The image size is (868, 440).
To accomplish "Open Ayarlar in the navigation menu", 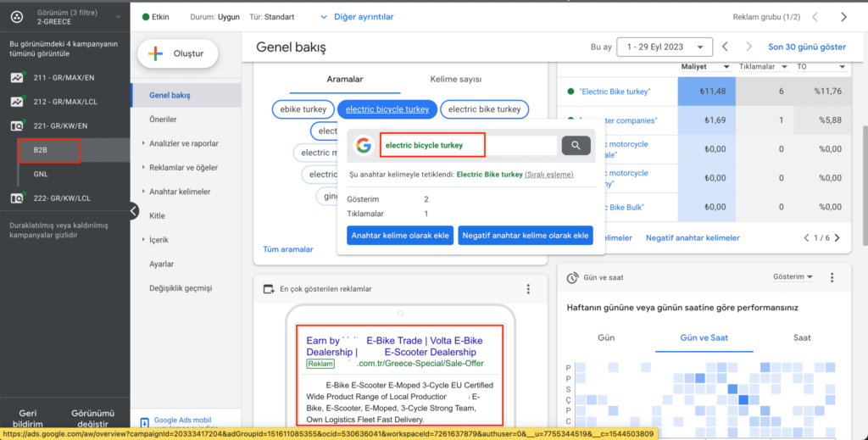I will pyautogui.click(x=161, y=264).
